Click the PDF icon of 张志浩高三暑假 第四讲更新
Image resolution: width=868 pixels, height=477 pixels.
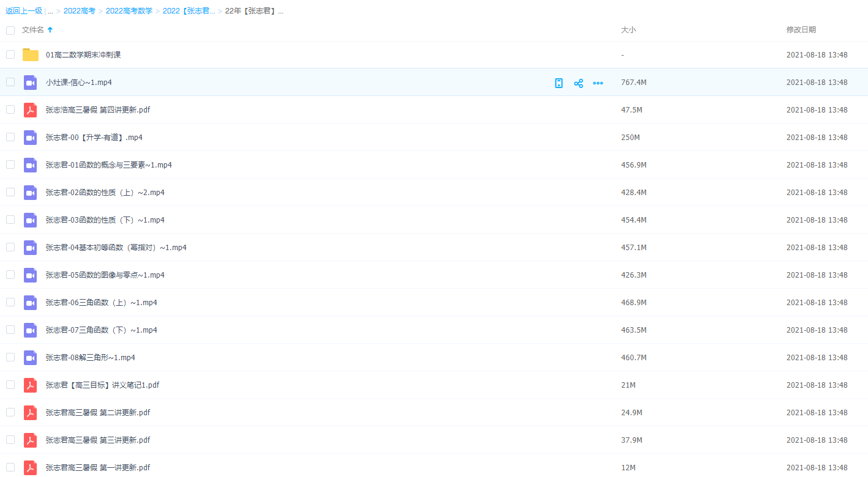tap(31, 110)
